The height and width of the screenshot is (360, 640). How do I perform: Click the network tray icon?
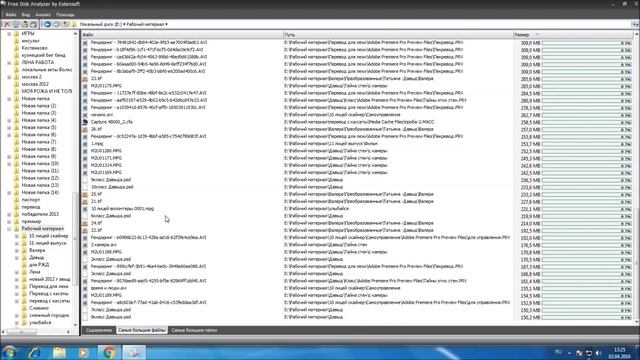(589, 353)
